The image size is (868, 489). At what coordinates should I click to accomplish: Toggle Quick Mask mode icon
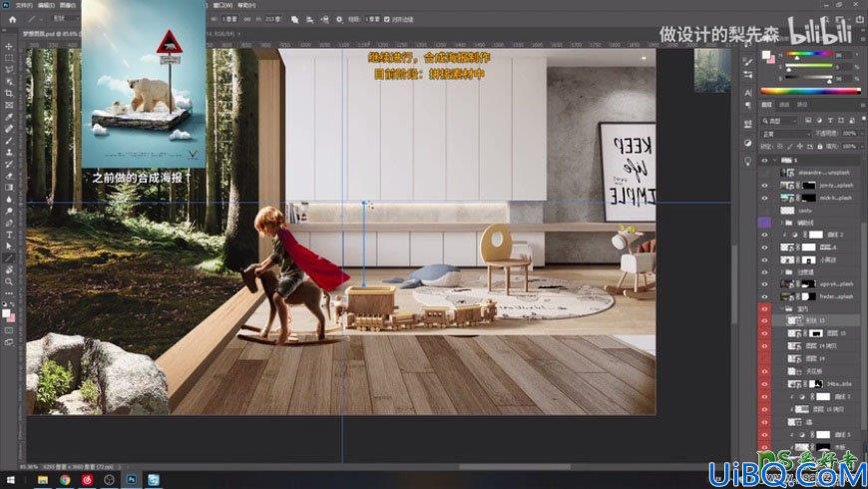tap(9, 330)
